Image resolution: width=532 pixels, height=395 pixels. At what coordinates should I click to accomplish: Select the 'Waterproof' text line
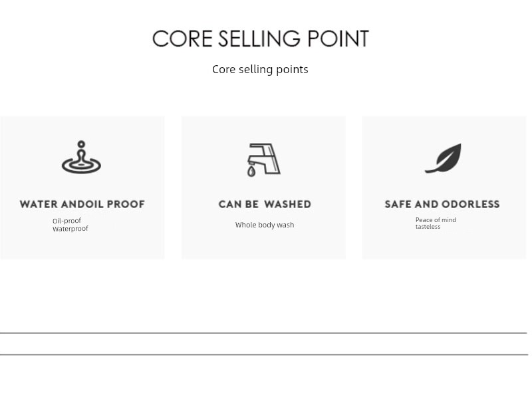(x=70, y=229)
